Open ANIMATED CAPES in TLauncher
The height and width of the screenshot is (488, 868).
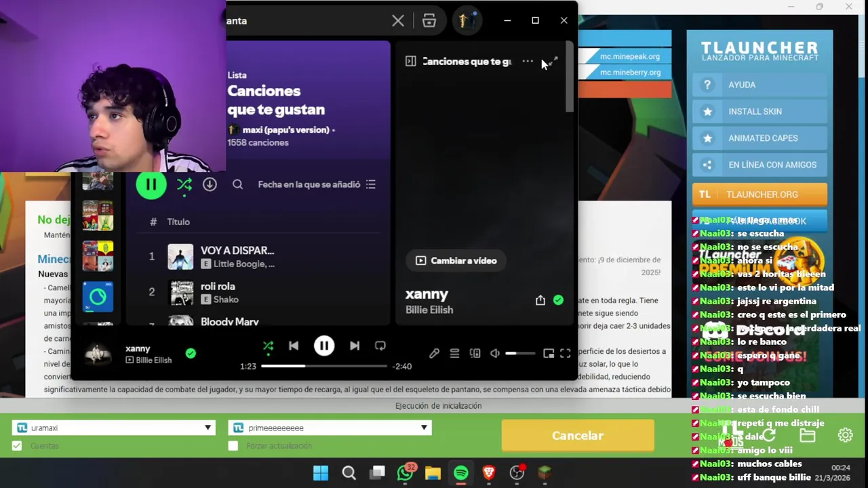[x=759, y=138]
